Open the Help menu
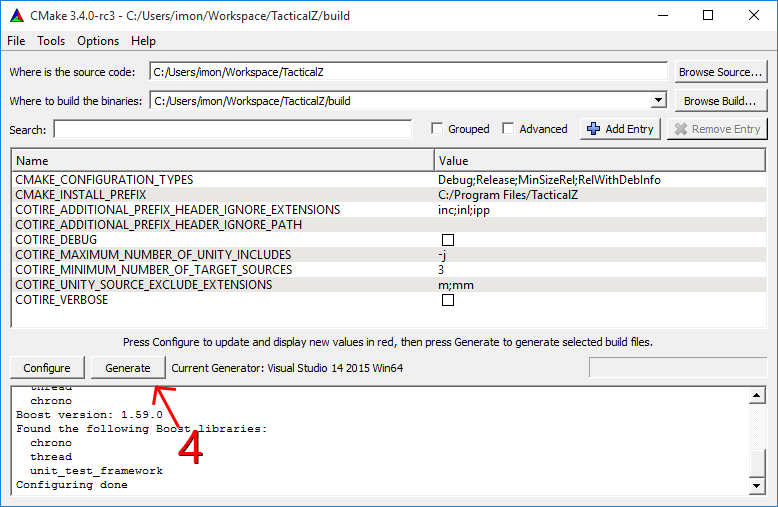The width and height of the screenshot is (778, 507). [x=143, y=41]
